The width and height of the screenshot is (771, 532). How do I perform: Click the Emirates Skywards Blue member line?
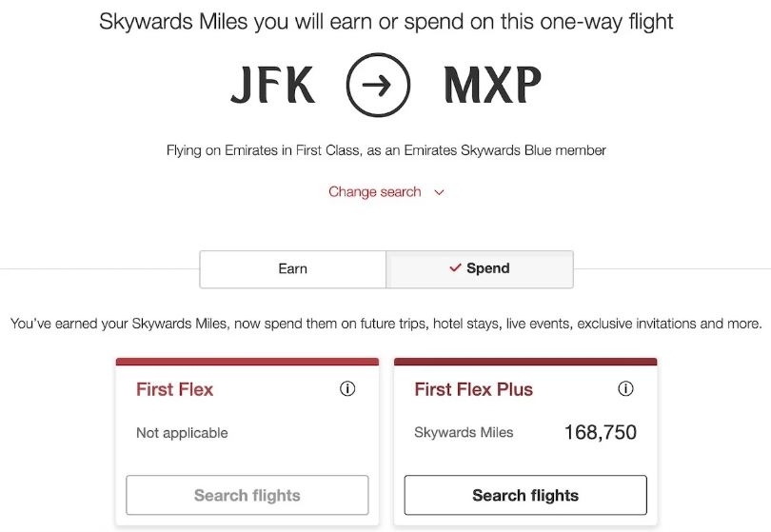pyautogui.click(x=385, y=150)
